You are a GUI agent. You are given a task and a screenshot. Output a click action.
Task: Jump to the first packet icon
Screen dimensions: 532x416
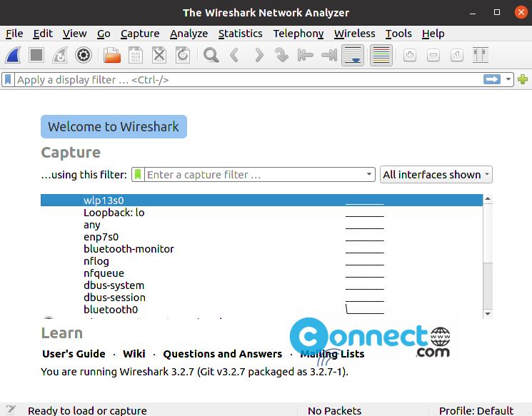pos(305,55)
